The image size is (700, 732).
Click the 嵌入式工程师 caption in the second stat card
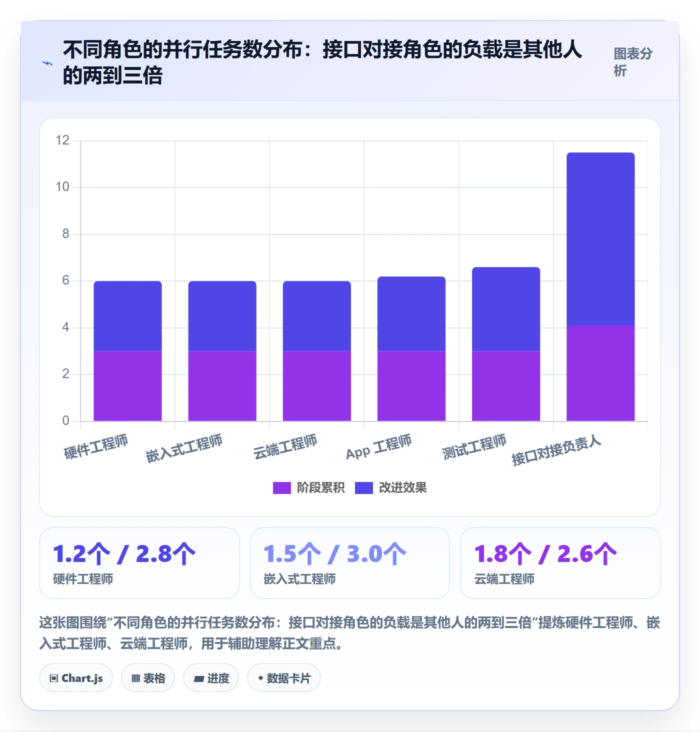[x=300, y=579]
